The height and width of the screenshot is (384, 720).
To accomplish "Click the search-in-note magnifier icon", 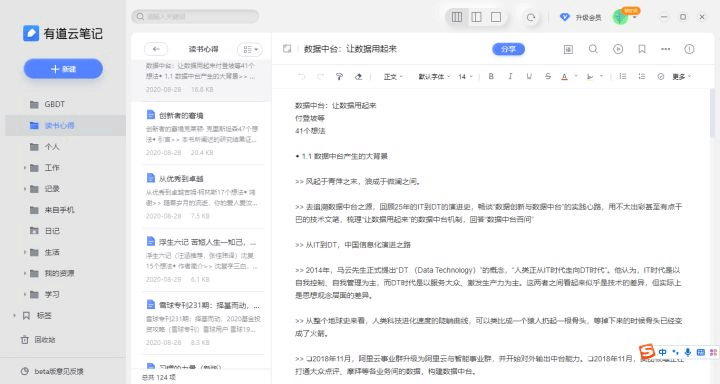I will 593,49.
